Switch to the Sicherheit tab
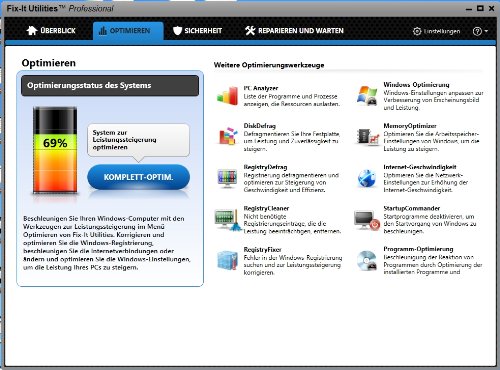 coord(198,31)
